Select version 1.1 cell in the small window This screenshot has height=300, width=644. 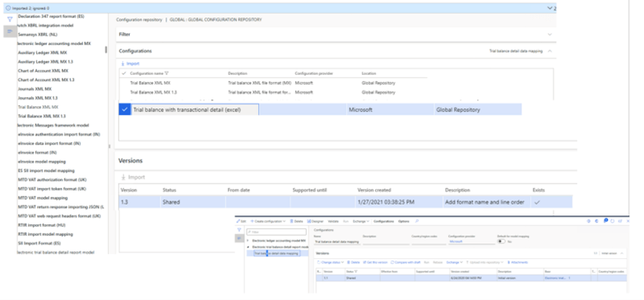coord(334,278)
